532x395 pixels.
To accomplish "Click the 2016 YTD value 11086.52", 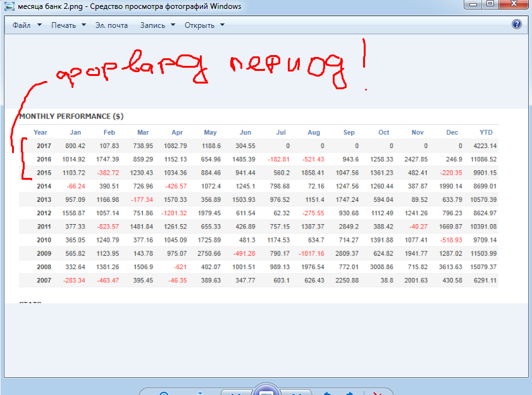I will pyautogui.click(x=483, y=160).
